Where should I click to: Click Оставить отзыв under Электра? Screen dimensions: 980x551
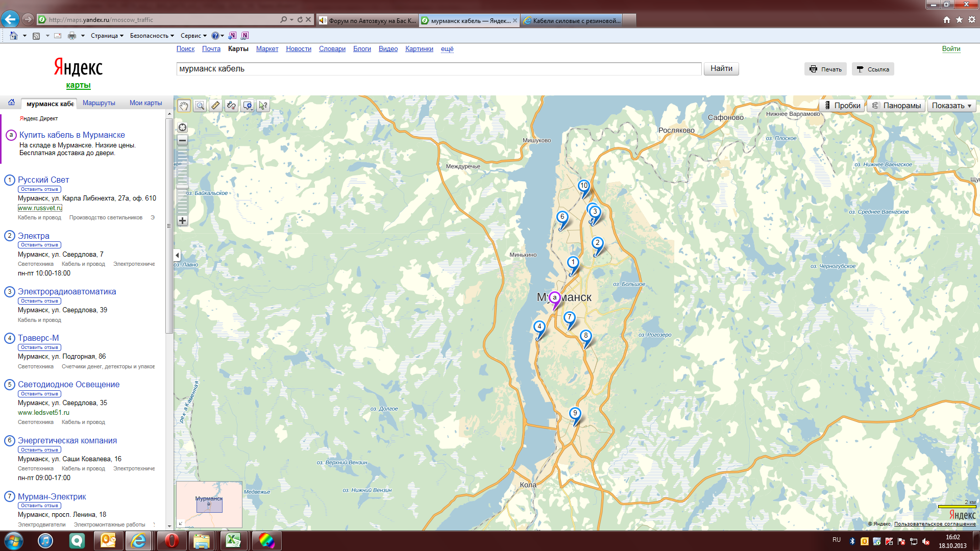39,245
